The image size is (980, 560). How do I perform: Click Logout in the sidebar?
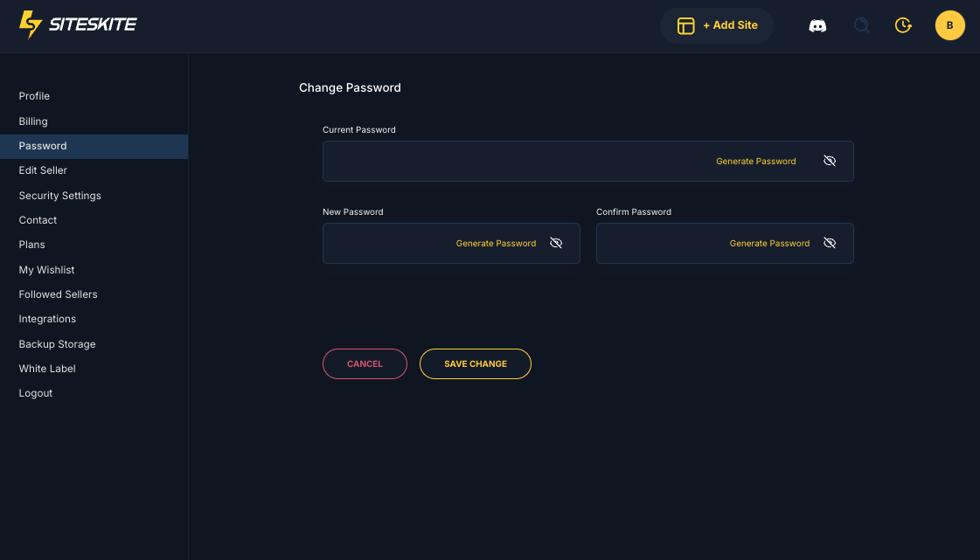pos(36,393)
